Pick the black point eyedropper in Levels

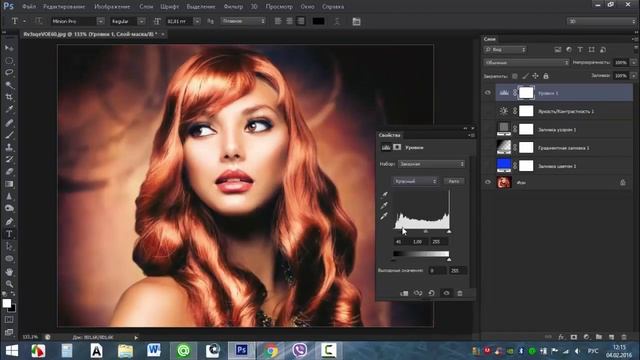384,195
